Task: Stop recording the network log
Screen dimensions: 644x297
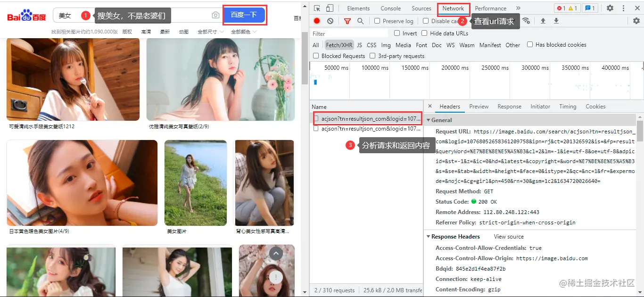Action: (x=317, y=21)
